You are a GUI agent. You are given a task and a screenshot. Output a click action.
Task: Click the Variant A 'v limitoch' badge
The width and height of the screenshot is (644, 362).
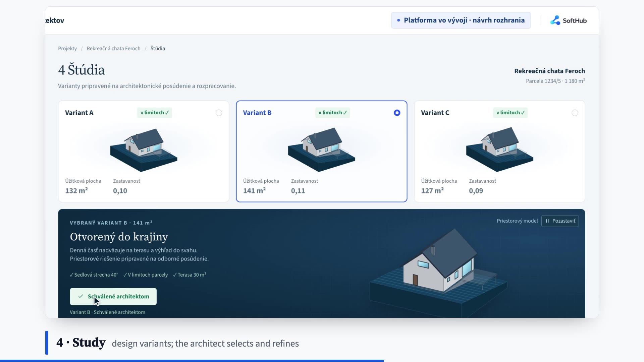pyautogui.click(x=155, y=113)
